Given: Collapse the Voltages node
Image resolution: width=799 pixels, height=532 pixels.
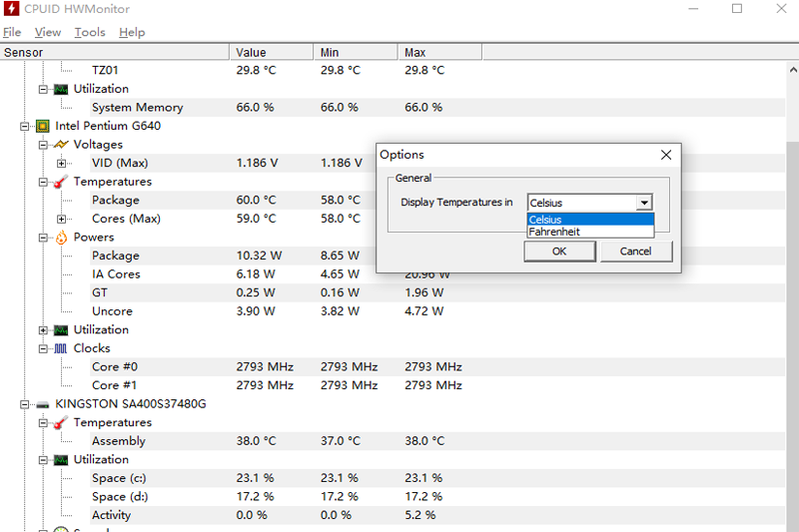Looking at the screenshot, I should pos(43,145).
